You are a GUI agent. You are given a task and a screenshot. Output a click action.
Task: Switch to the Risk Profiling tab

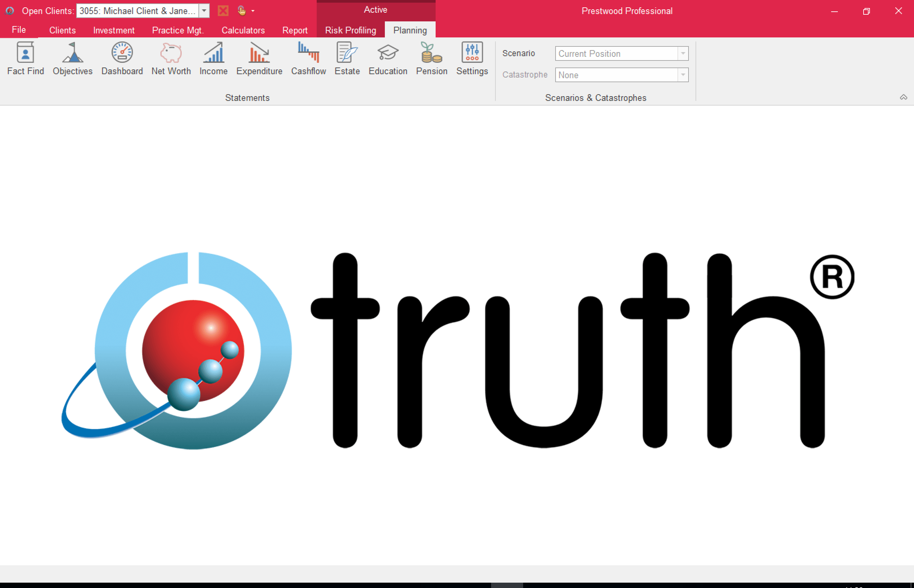point(350,30)
